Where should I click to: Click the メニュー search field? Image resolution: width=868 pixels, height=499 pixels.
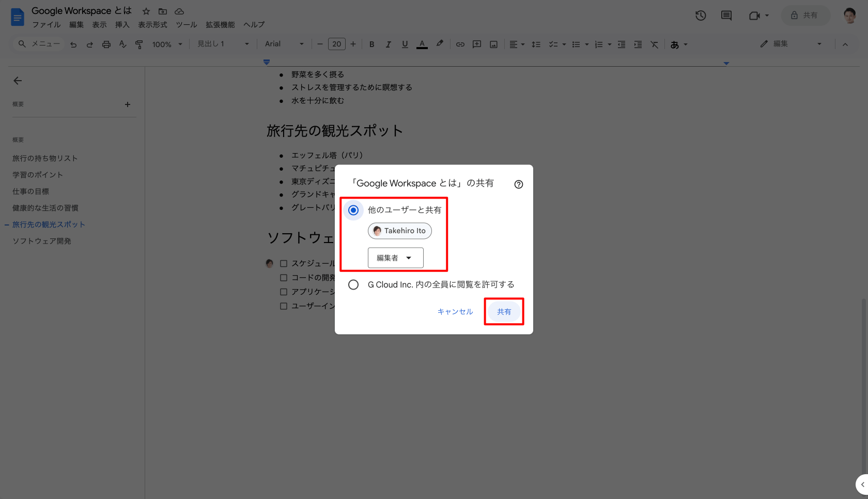point(39,44)
